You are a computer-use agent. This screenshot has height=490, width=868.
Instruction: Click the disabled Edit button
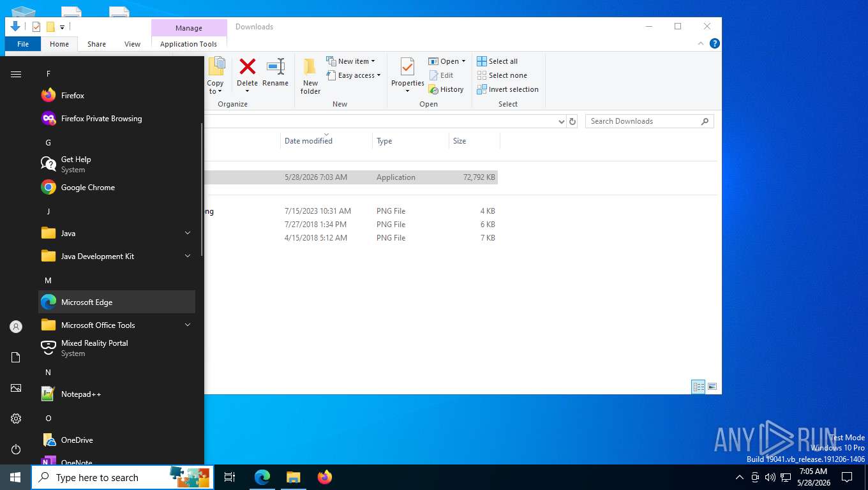(441, 75)
